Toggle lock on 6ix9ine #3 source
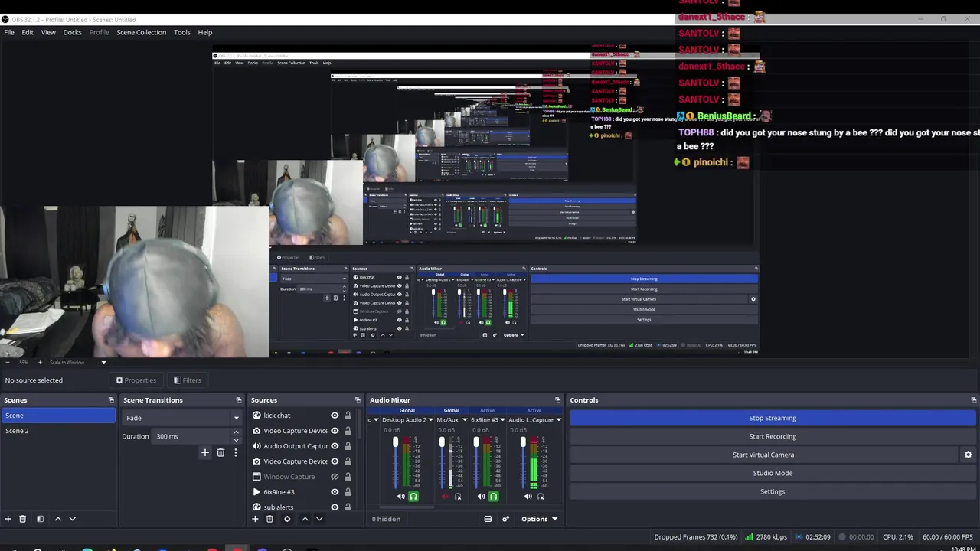 point(348,492)
